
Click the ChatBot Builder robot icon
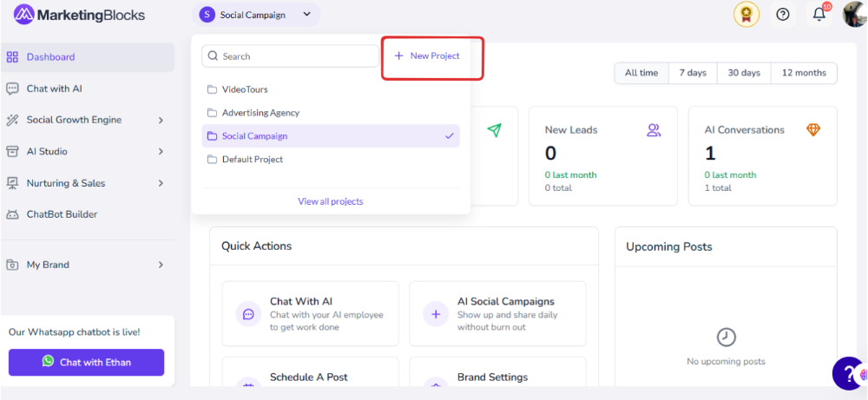[x=12, y=214]
